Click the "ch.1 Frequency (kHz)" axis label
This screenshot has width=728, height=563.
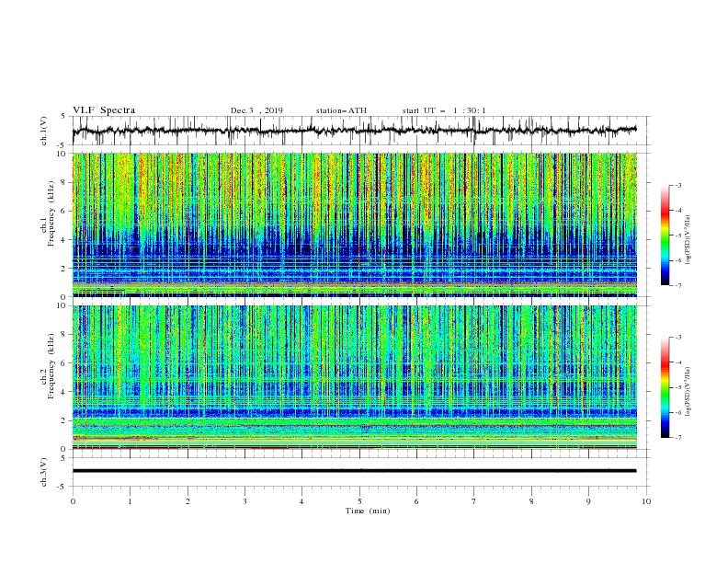point(48,213)
